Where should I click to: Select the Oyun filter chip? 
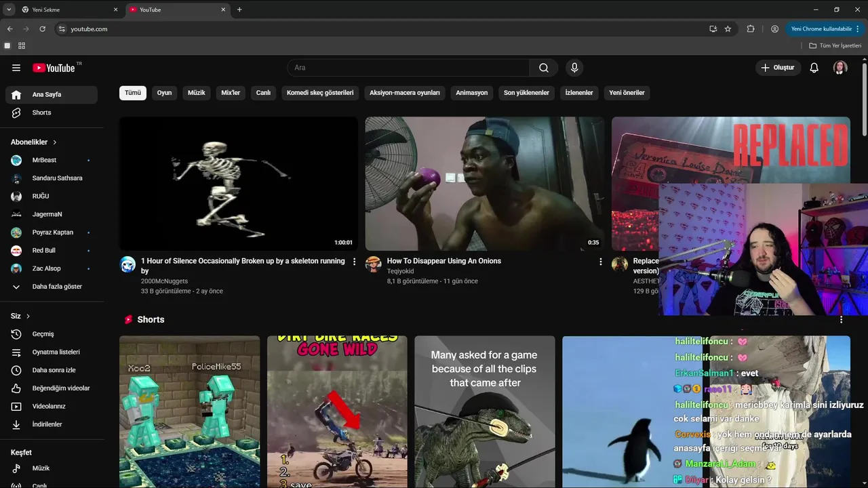(x=165, y=93)
